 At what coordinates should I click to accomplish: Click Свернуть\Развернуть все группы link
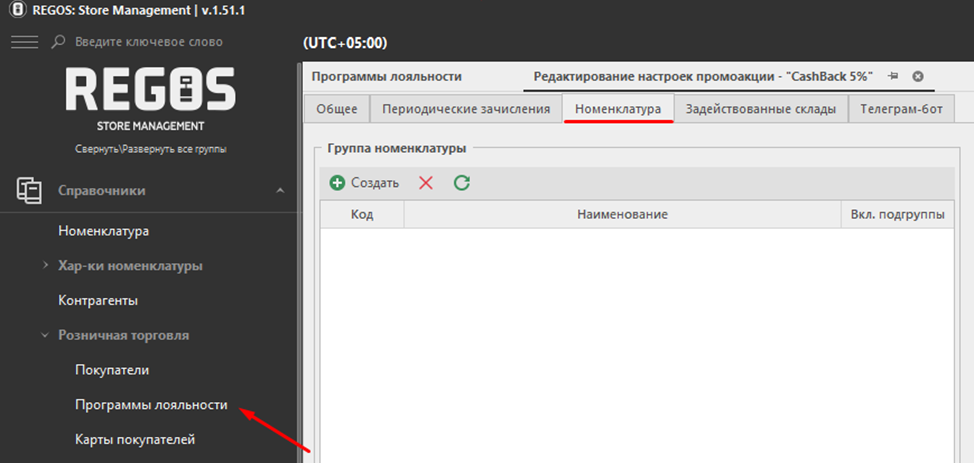[150, 149]
